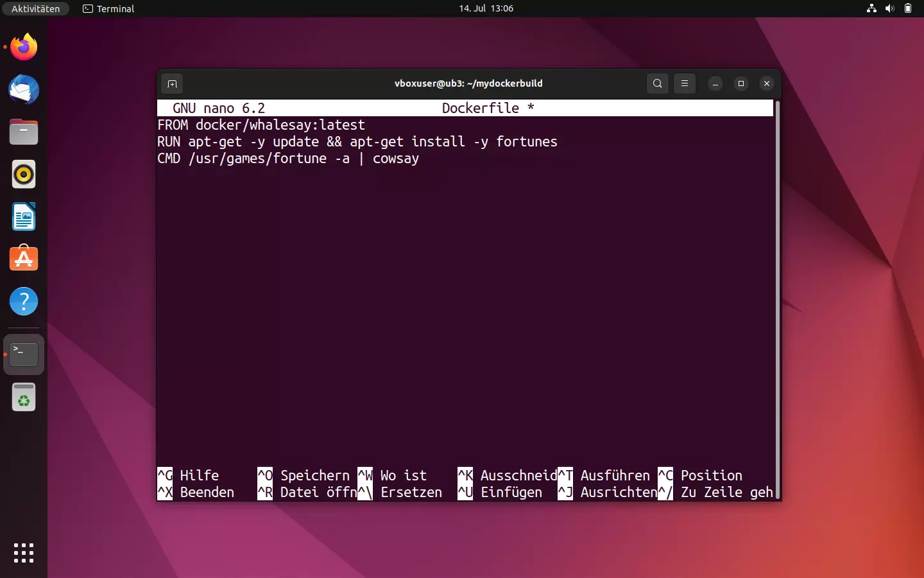
Task: Open the date and time calendar
Action: [x=486, y=8]
